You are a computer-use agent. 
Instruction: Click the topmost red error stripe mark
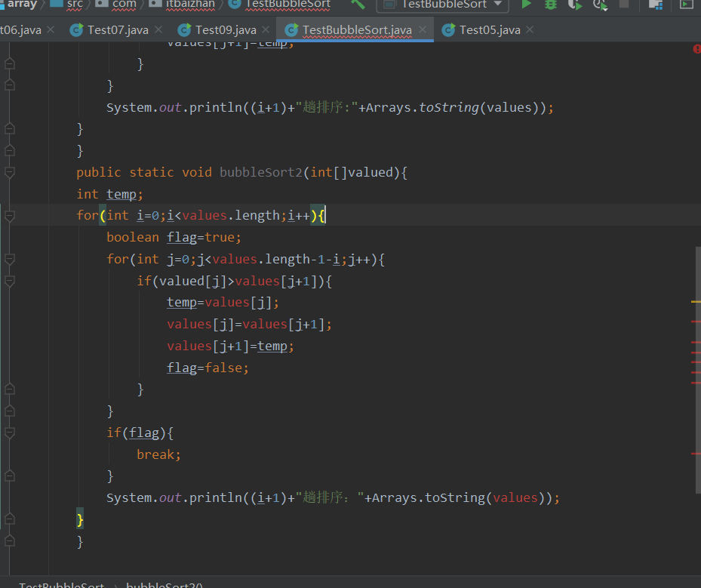pyautogui.click(x=696, y=322)
